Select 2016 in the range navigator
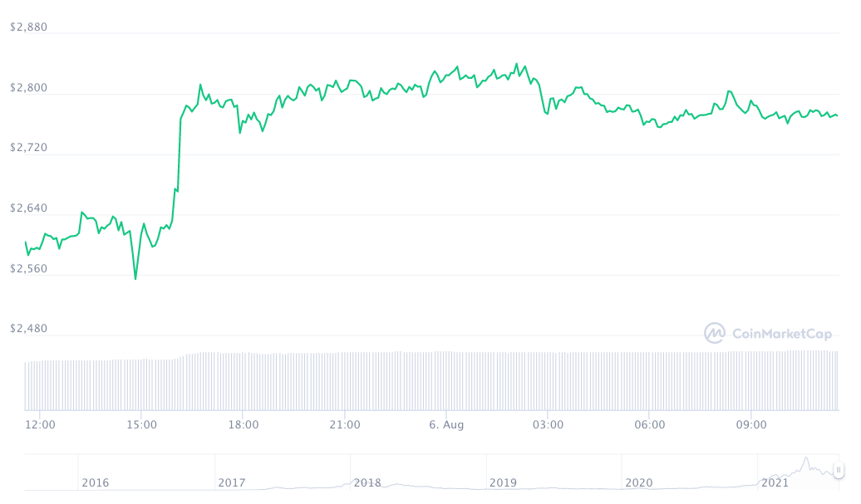 pos(95,482)
